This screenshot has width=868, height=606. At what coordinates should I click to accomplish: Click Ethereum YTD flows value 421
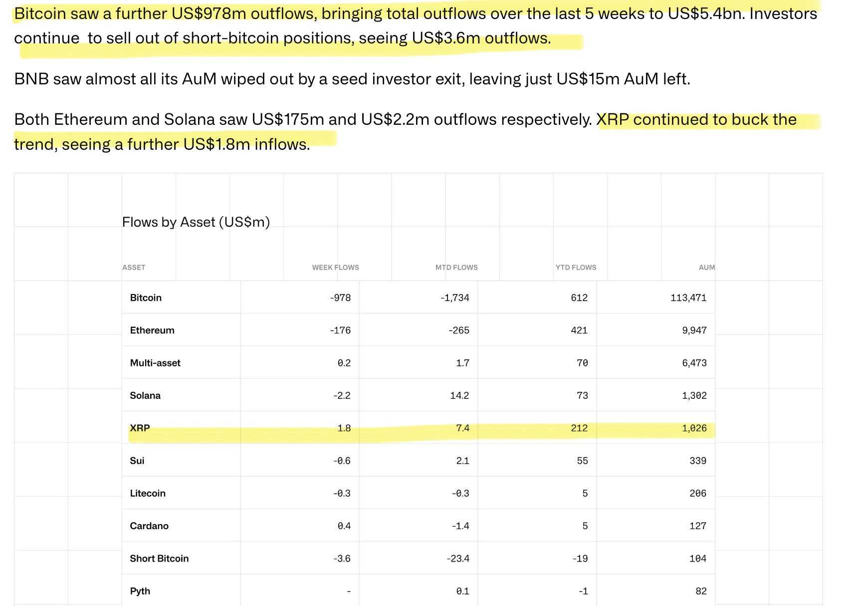tap(579, 330)
